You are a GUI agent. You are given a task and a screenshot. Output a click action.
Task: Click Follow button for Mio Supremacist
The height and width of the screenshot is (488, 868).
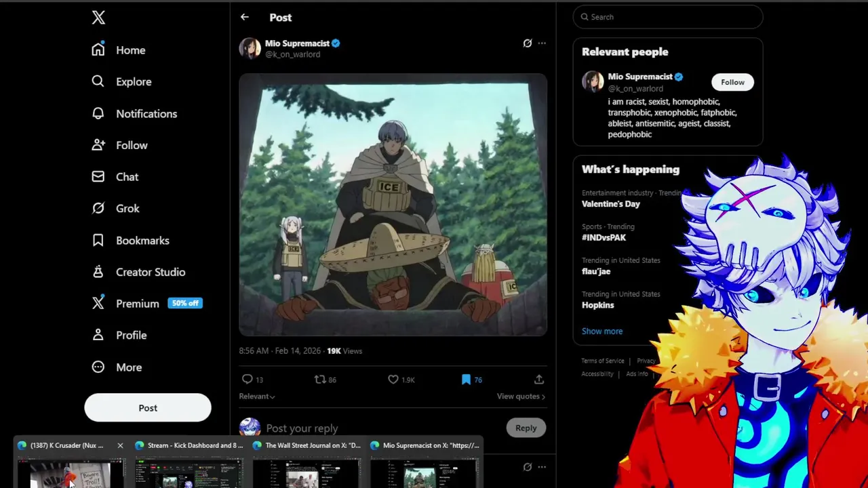[x=732, y=82]
